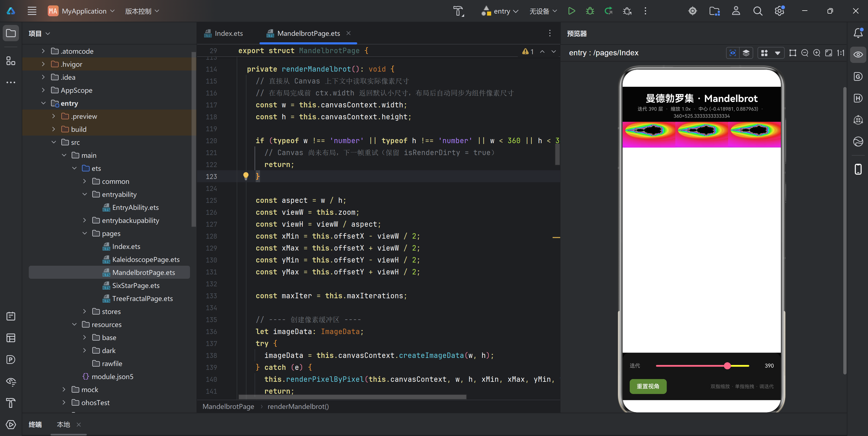Open KaleidoscopePage.ets in the tree
868x436 pixels.
click(x=145, y=259)
